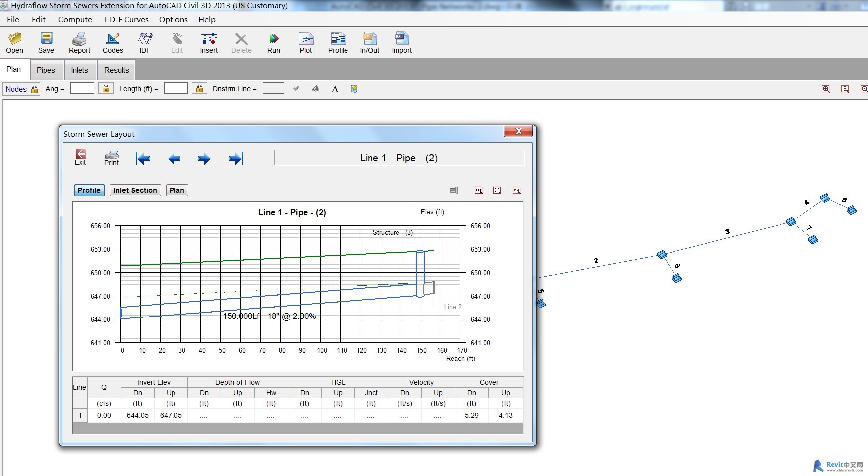Go to previous line arrow

coord(174,159)
